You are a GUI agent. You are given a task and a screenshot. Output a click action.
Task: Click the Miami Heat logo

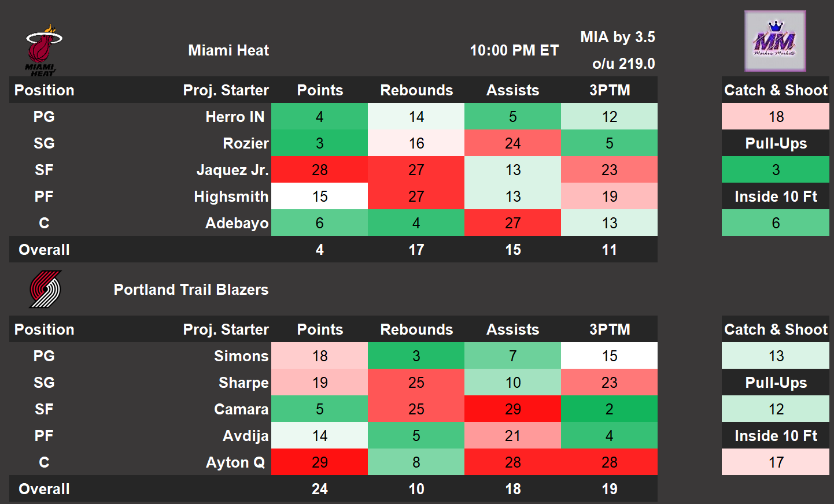[x=43, y=50]
